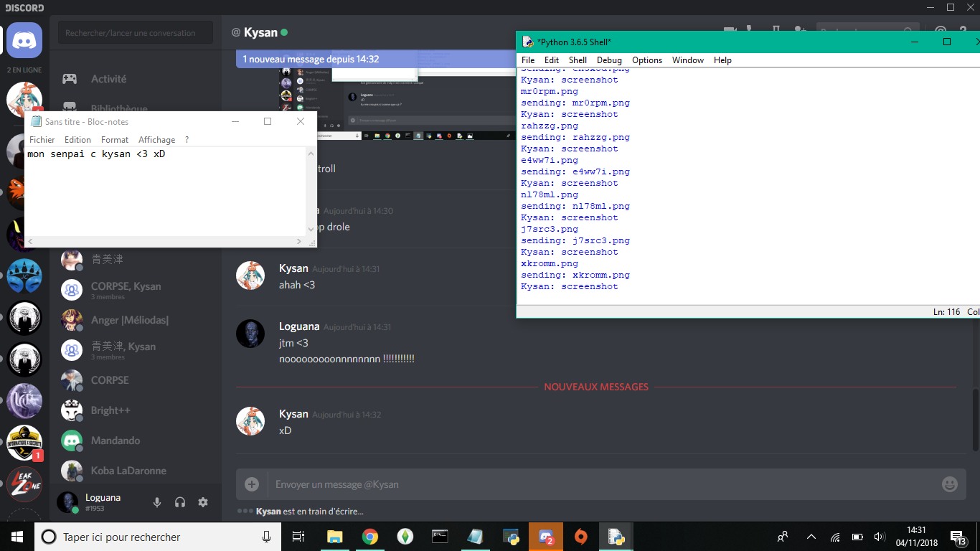This screenshot has width=980, height=551.
Task: Open Discord taskbar icon with badge 2
Action: pyautogui.click(x=546, y=537)
